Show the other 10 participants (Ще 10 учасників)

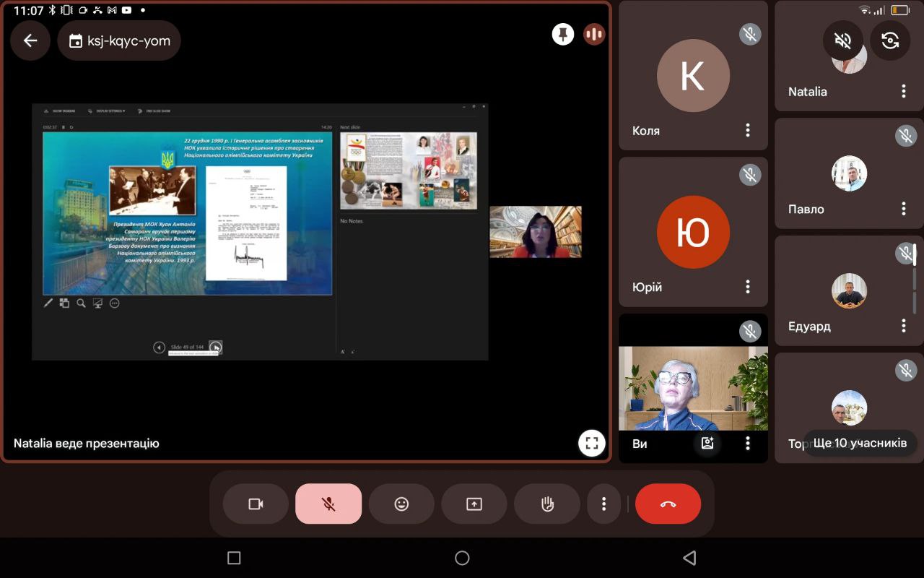860,442
